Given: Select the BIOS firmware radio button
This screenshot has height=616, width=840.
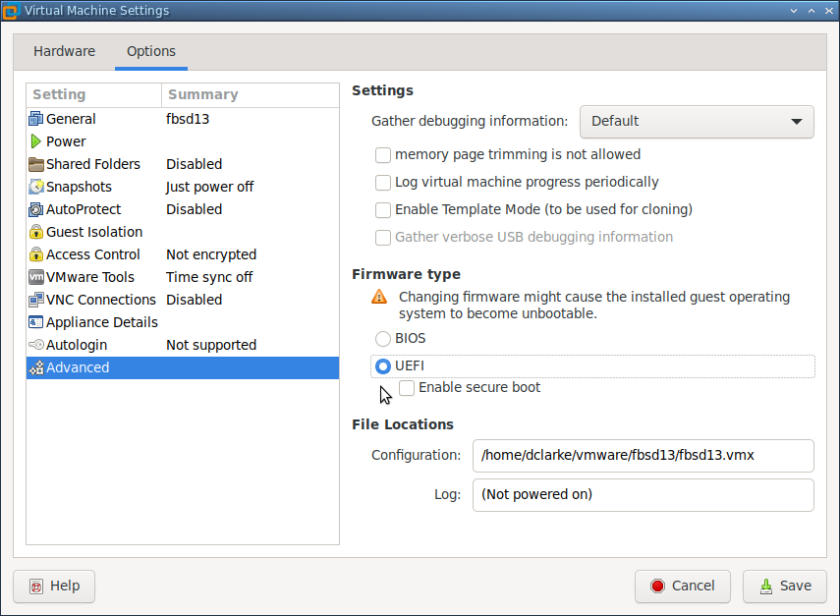Looking at the screenshot, I should [x=383, y=339].
